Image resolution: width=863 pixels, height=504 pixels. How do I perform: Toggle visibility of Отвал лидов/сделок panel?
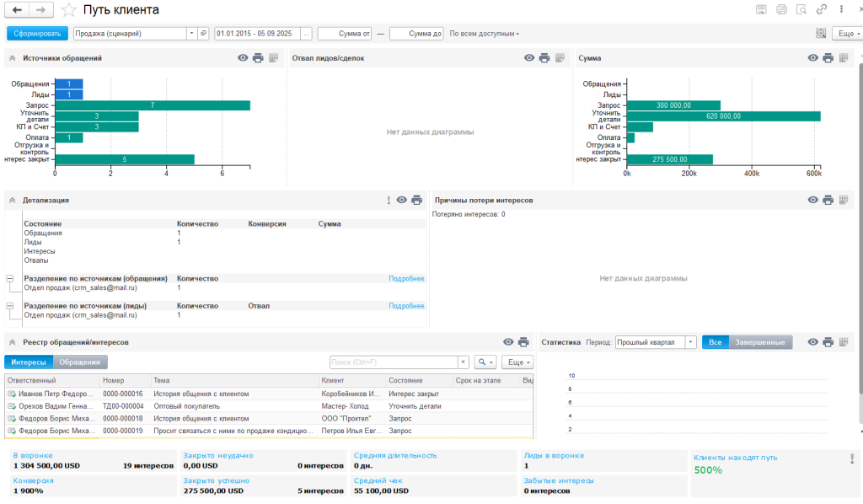(529, 58)
